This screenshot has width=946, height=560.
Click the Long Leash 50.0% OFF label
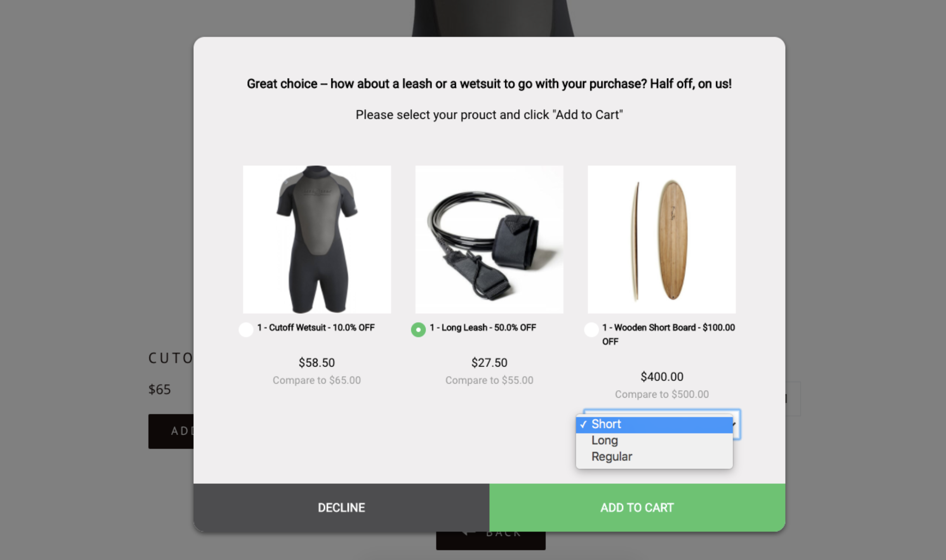[x=483, y=328]
